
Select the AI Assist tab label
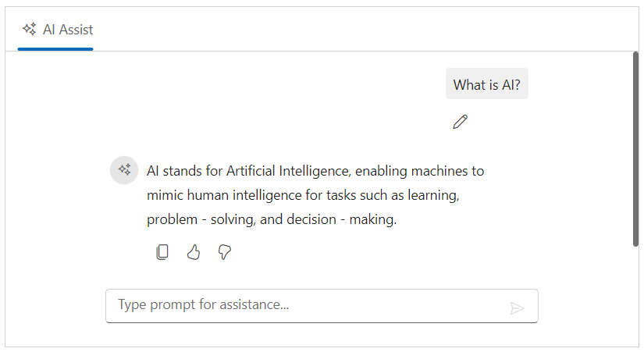pyautogui.click(x=68, y=30)
